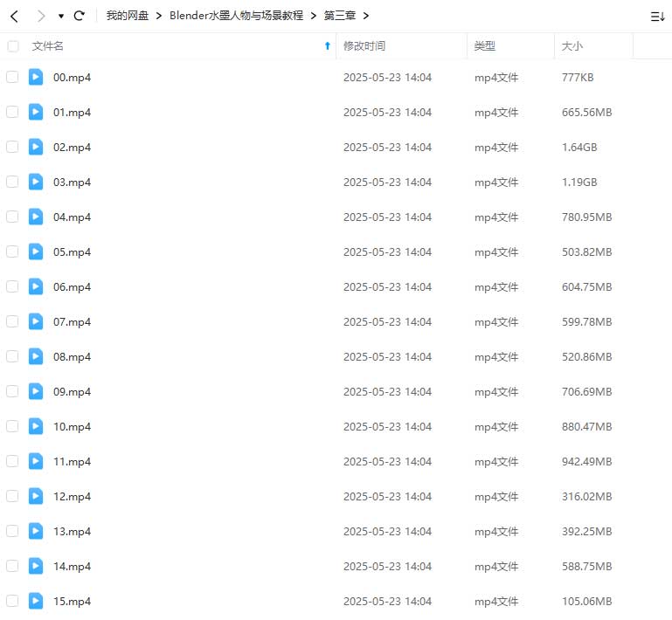Open the sort/view options icon

pyautogui.click(x=657, y=16)
